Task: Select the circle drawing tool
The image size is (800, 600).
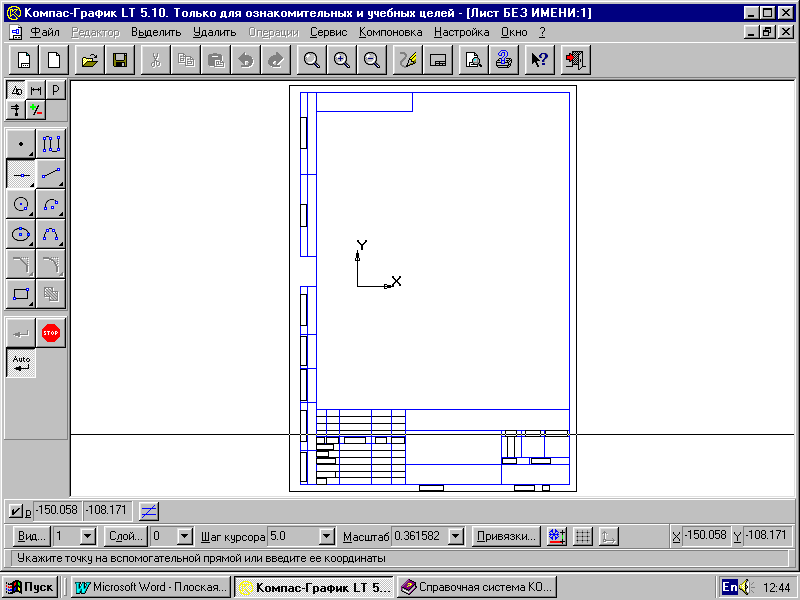Action: [20, 204]
